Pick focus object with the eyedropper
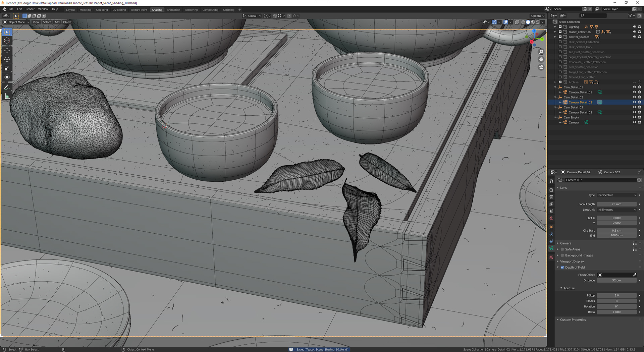 [634, 275]
